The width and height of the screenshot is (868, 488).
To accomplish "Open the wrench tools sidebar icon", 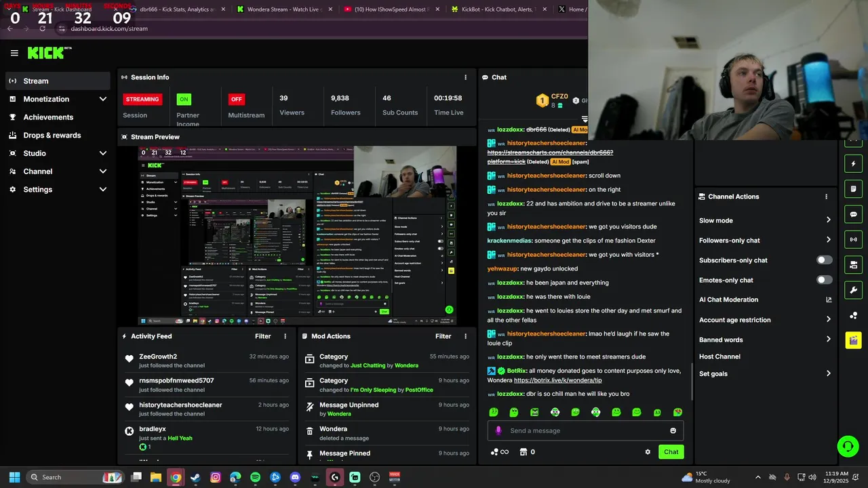I will 853,290.
